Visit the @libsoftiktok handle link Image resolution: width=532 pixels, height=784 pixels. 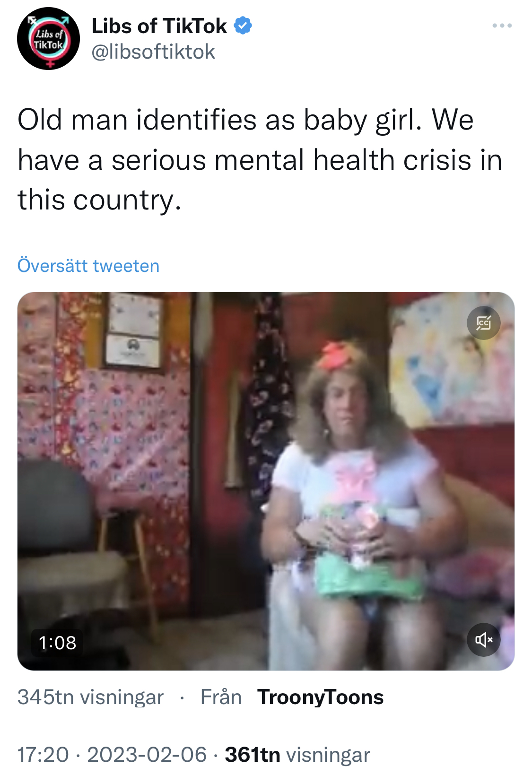[x=153, y=52]
